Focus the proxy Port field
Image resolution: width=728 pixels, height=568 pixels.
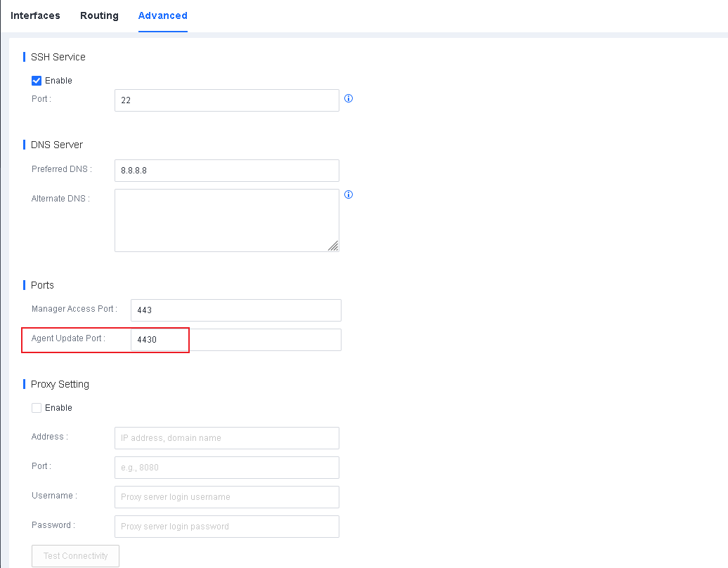[x=226, y=468]
